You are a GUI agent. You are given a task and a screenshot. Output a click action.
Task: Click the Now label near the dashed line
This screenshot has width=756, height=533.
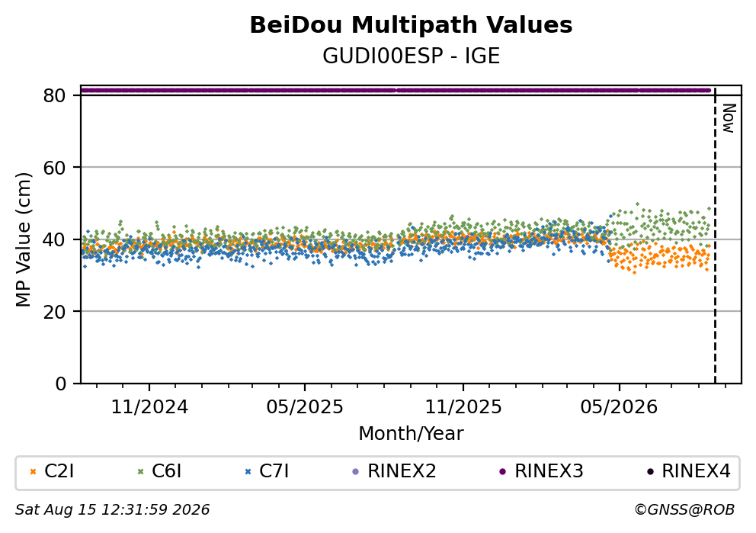tap(729, 119)
